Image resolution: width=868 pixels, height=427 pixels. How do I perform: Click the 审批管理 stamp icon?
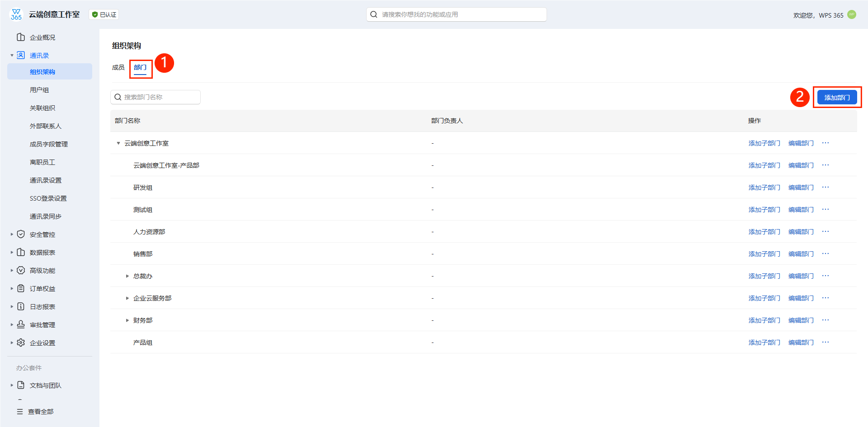21,324
